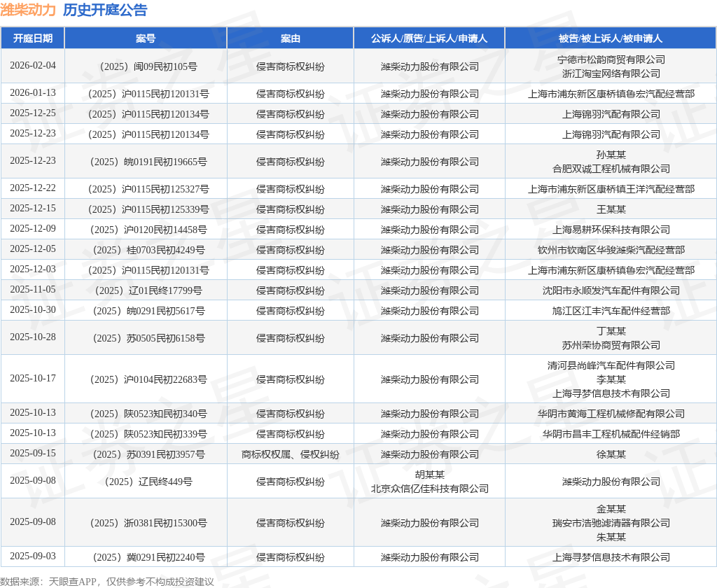Click defendant 华阴市黄海工程机械修配有限公司

(x=611, y=414)
